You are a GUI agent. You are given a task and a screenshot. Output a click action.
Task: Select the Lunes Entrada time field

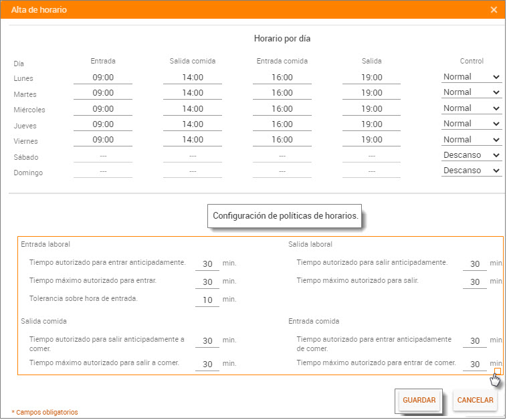pos(103,78)
